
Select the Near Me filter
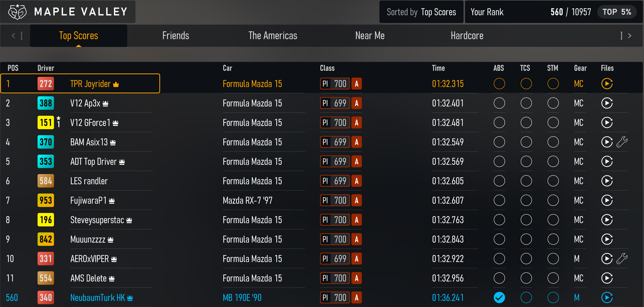[x=370, y=36]
